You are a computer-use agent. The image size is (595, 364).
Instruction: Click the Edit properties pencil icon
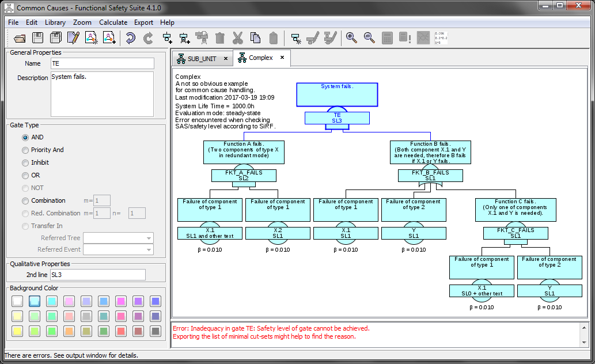73,39
